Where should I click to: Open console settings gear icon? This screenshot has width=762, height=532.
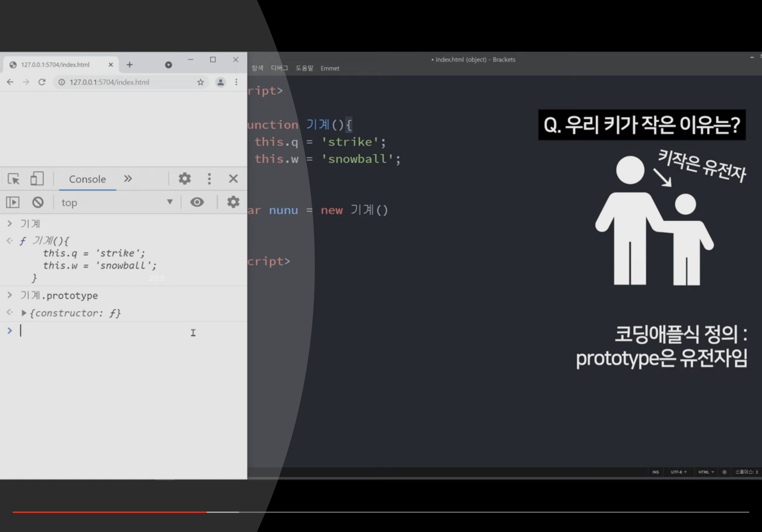coord(233,202)
